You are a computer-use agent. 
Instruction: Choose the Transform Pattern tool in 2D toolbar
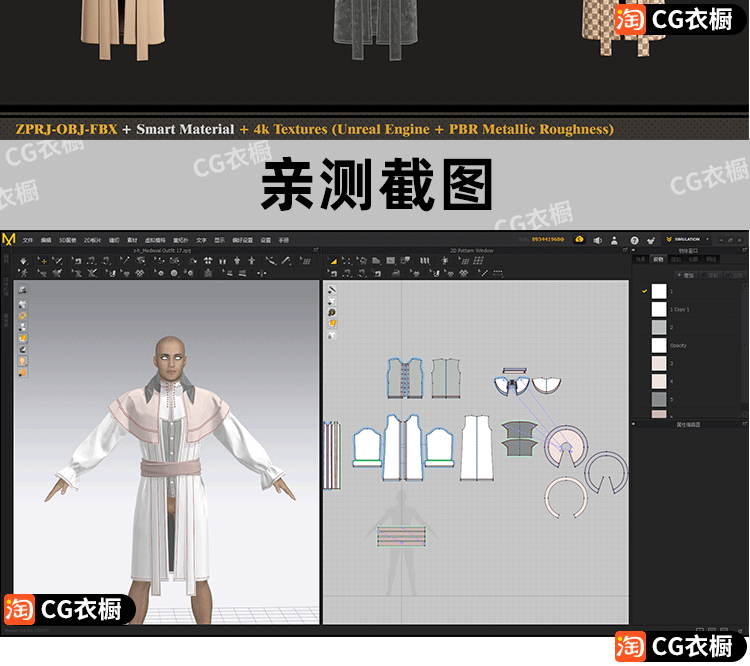coord(347,261)
